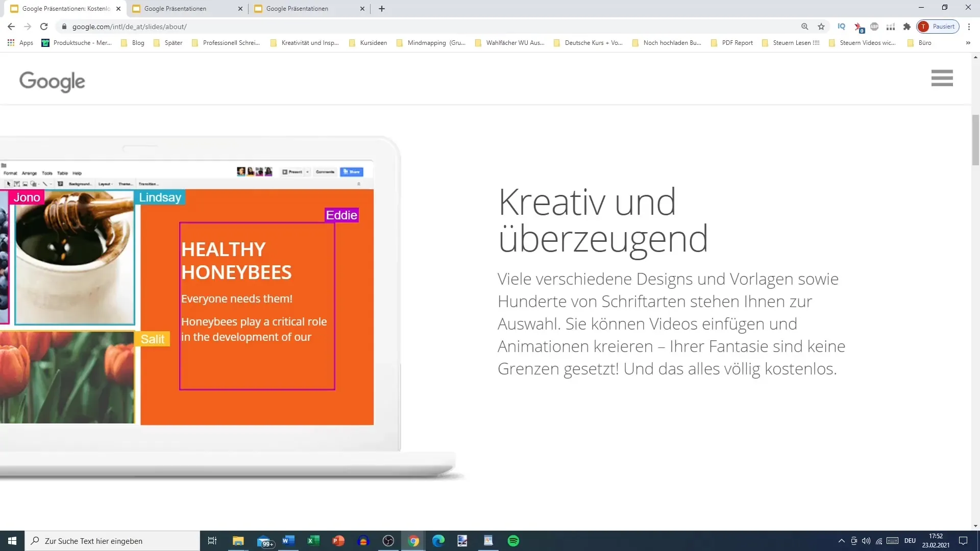Screen dimensions: 980x551
Task: Show hidden system tray icons
Action: pos(841,541)
